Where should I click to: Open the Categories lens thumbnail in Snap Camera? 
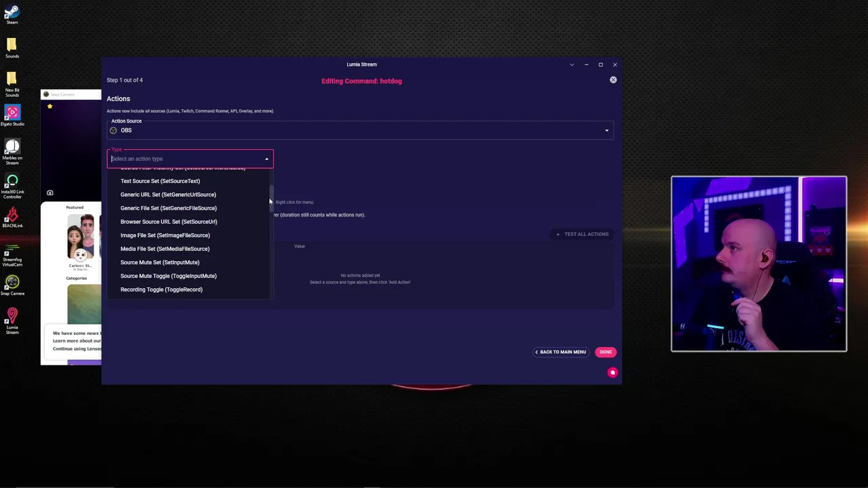coord(84,304)
